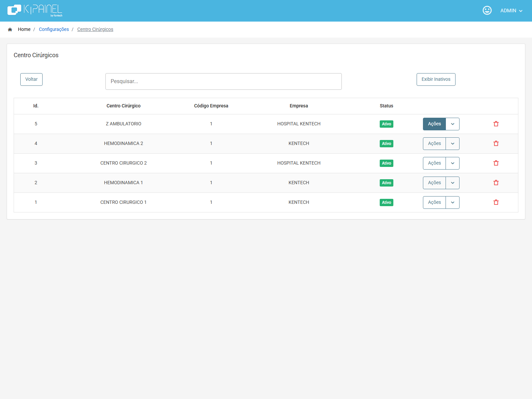This screenshot has height=399, width=532.
Task: Expand the Ações dropdown arrow for CENTRO CIRURGICO 2
Action: click(x=453, y=163)
